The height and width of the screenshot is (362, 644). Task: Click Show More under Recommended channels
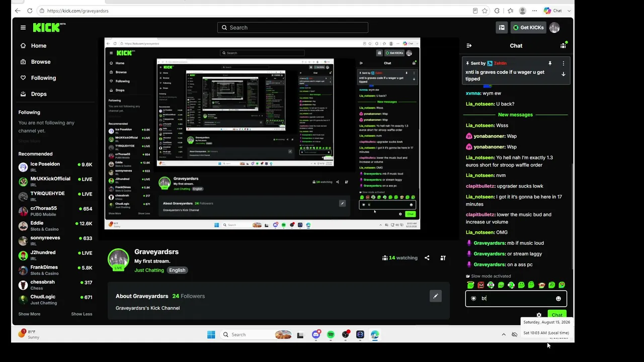[x=29, y=314]
